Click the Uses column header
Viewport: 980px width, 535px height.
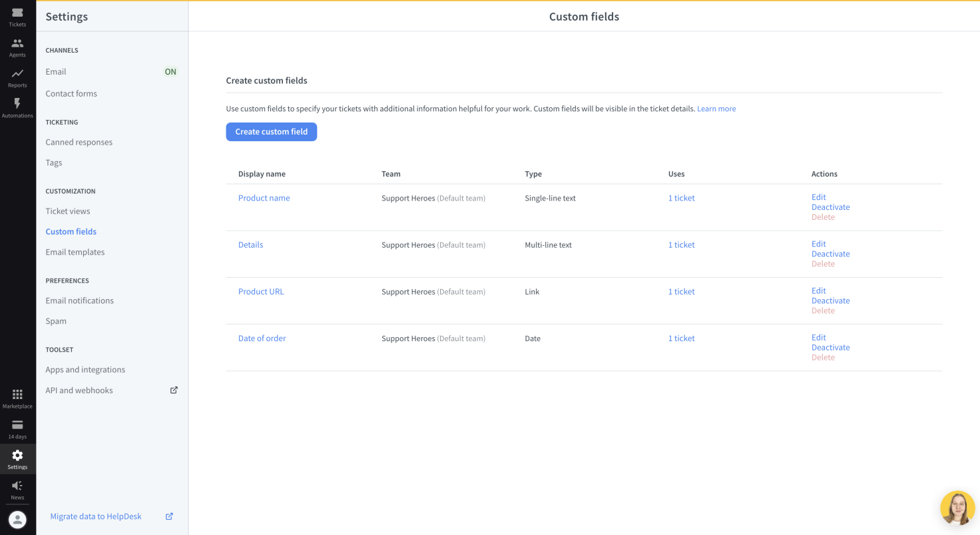(x=676, y=174)
